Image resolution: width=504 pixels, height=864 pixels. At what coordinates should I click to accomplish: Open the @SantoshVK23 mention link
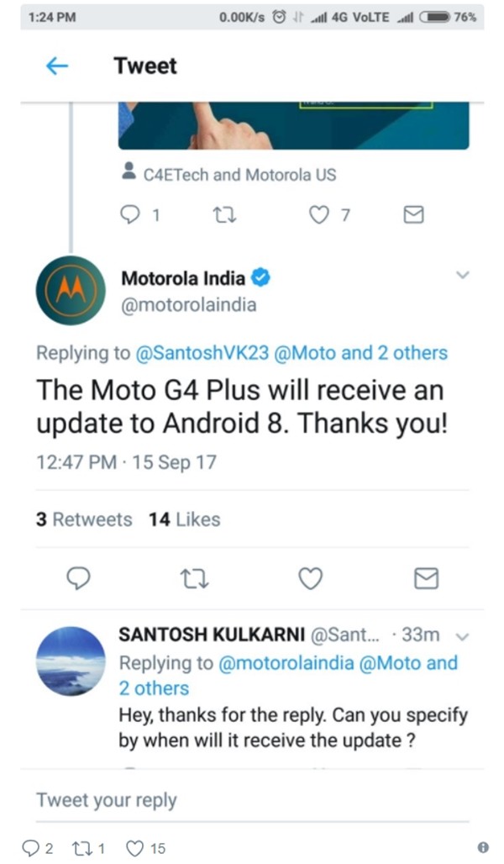[202, 353]
